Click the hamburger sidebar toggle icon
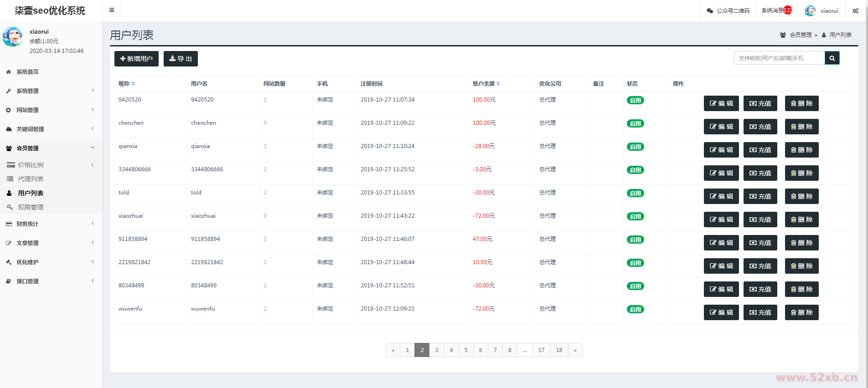This screenshot has height=388, width=868. coord(112,10)
